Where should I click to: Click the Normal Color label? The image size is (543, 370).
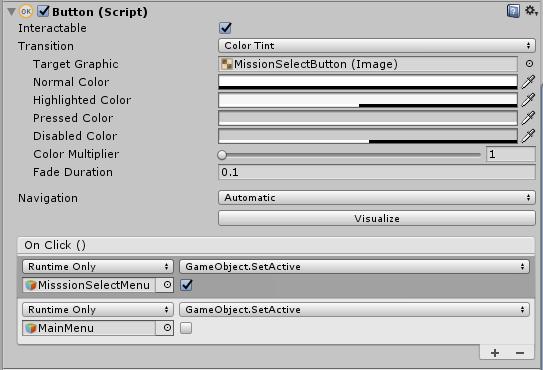71,82
